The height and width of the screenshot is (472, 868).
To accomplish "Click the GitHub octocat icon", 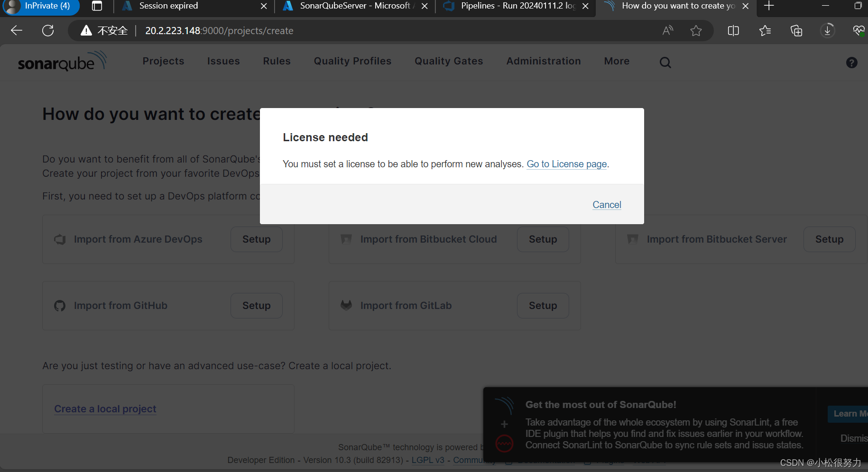I will pos(60,306).
